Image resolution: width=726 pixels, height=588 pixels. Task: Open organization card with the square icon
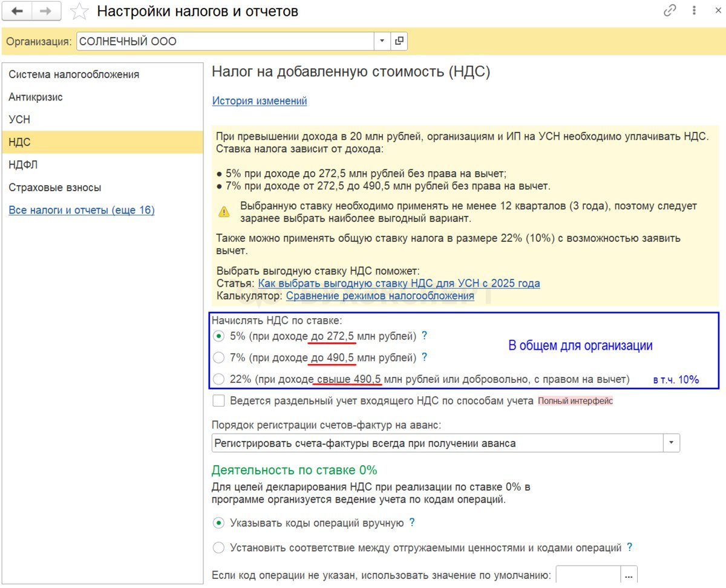pyautogui.click(x=399, y=41)
